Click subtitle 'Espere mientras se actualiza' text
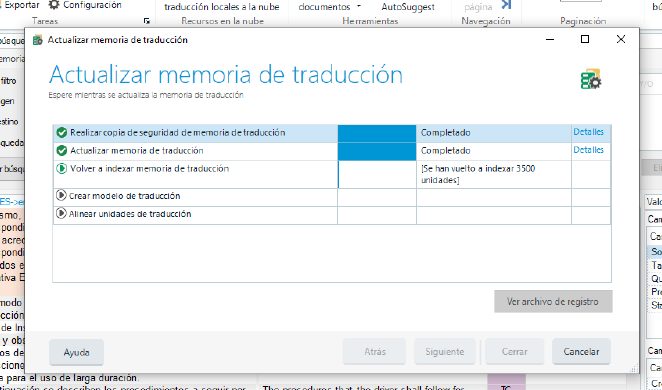Screen dimensions: 662x390 click(146, 95)
